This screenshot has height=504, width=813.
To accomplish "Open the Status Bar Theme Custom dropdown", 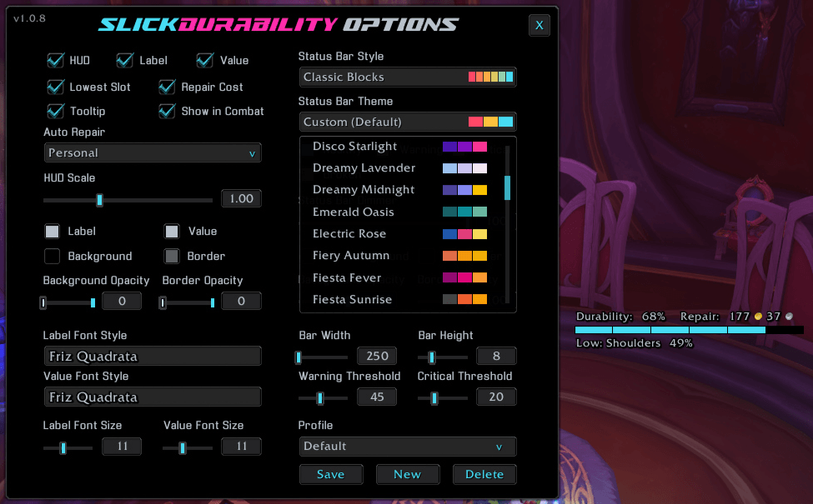I will [408, 122].
